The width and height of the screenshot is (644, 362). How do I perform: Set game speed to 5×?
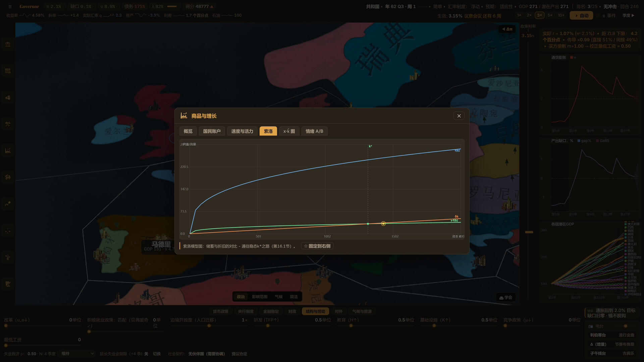point(550,15)
